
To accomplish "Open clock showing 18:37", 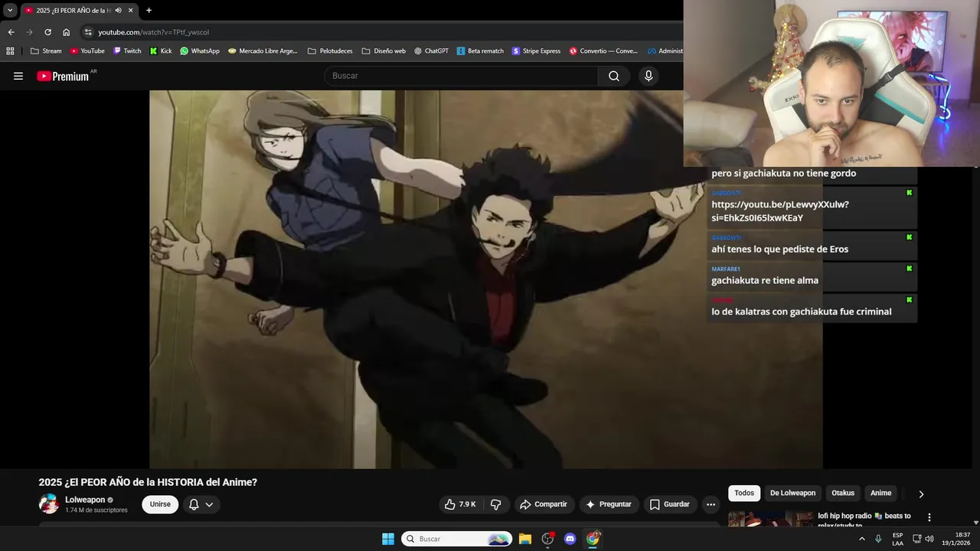I will point(955,539).
